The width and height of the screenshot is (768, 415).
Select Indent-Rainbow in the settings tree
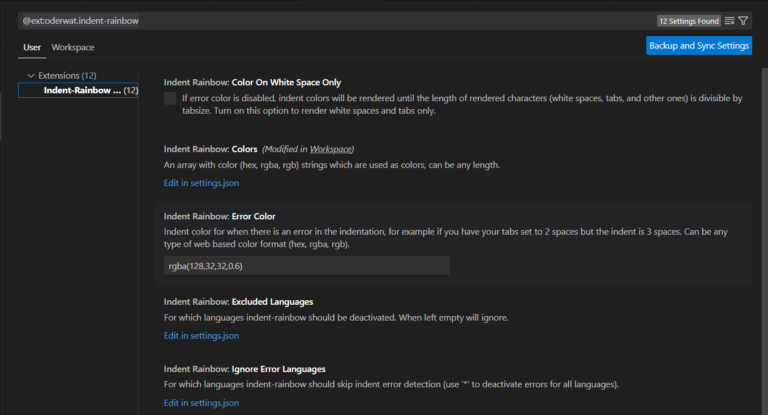point(82,90)
